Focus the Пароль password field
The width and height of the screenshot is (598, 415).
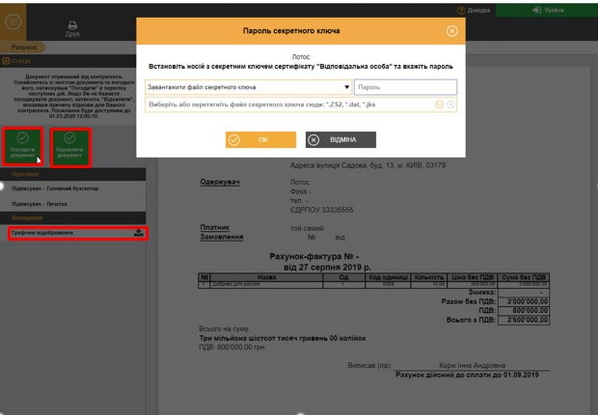[405, 87]
